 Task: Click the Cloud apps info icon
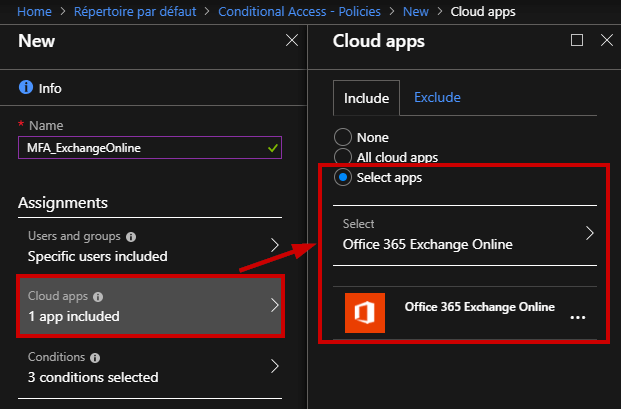[x=98, y=297]
